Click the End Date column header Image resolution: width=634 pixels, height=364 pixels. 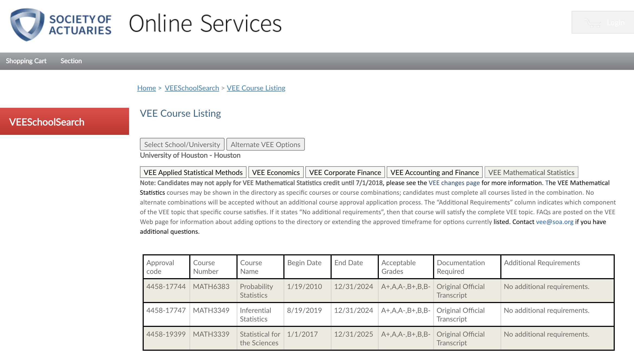tap(354, 267)
